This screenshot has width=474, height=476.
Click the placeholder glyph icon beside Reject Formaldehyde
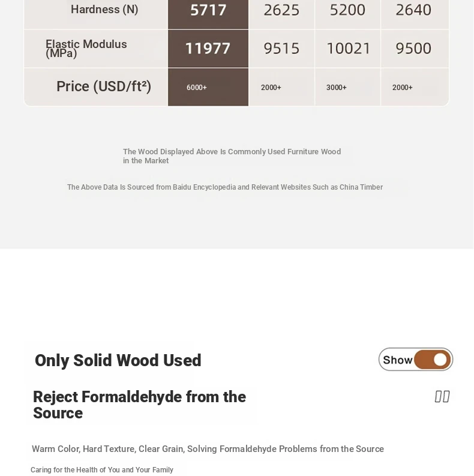click(442, 396)
